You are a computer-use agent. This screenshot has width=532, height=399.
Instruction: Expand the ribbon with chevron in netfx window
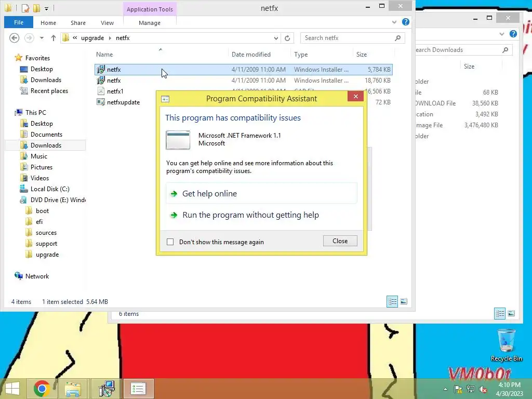[394, 22]
